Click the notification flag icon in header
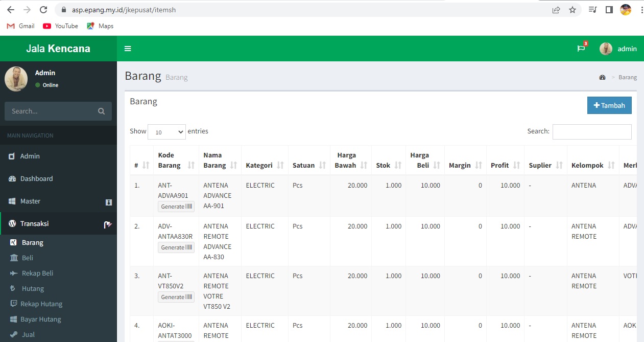 pyautogui.click(x=581, y=49)
